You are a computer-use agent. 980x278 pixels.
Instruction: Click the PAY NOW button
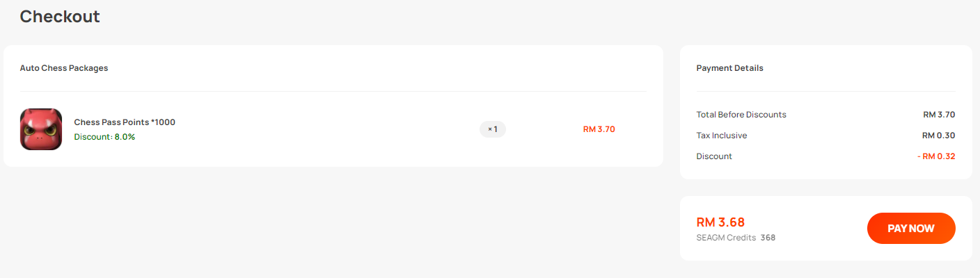click(x=911, y=228)
